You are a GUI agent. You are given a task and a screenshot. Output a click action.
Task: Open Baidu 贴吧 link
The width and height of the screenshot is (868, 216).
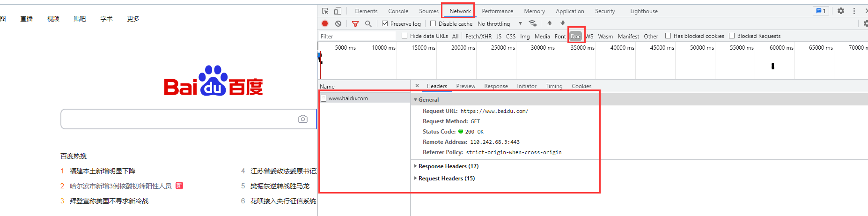(x=80, y=19)
